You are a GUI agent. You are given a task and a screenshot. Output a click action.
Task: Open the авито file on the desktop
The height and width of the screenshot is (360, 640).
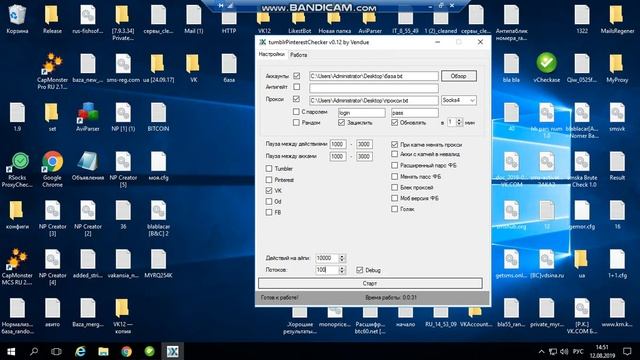pos(52,312)
